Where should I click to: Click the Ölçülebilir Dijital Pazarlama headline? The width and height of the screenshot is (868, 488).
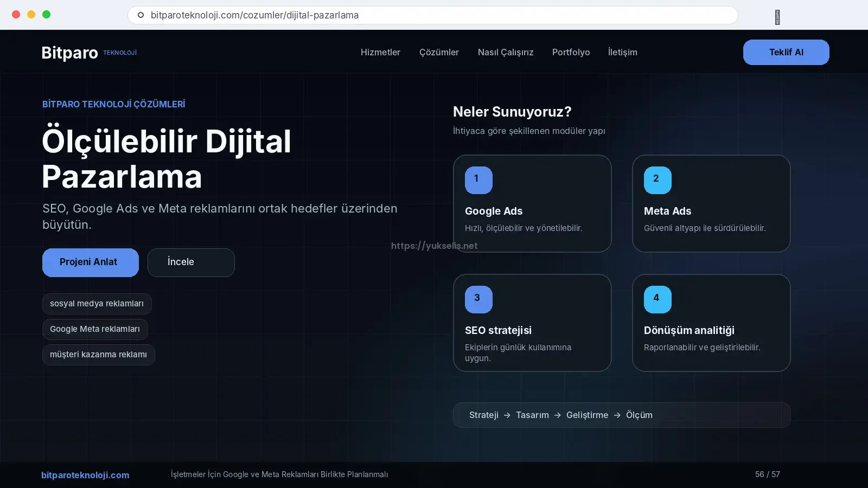coord(167,158)
